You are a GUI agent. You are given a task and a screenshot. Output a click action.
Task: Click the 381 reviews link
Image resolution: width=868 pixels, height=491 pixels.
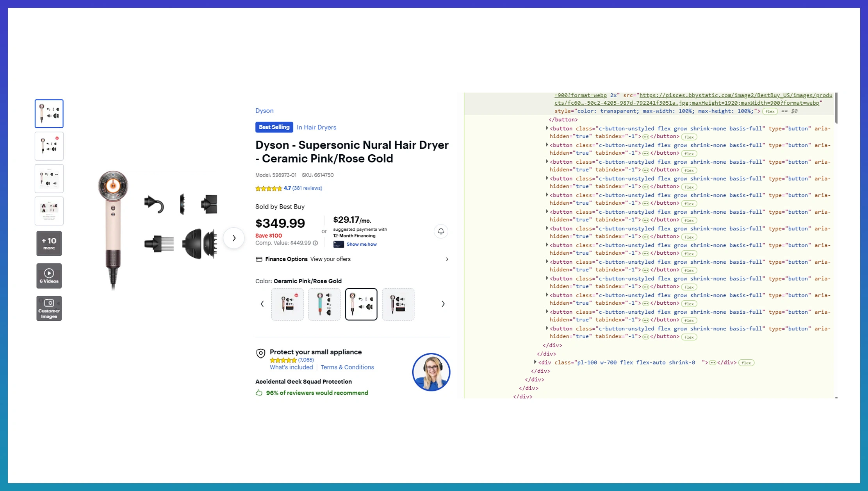point(307,188)
